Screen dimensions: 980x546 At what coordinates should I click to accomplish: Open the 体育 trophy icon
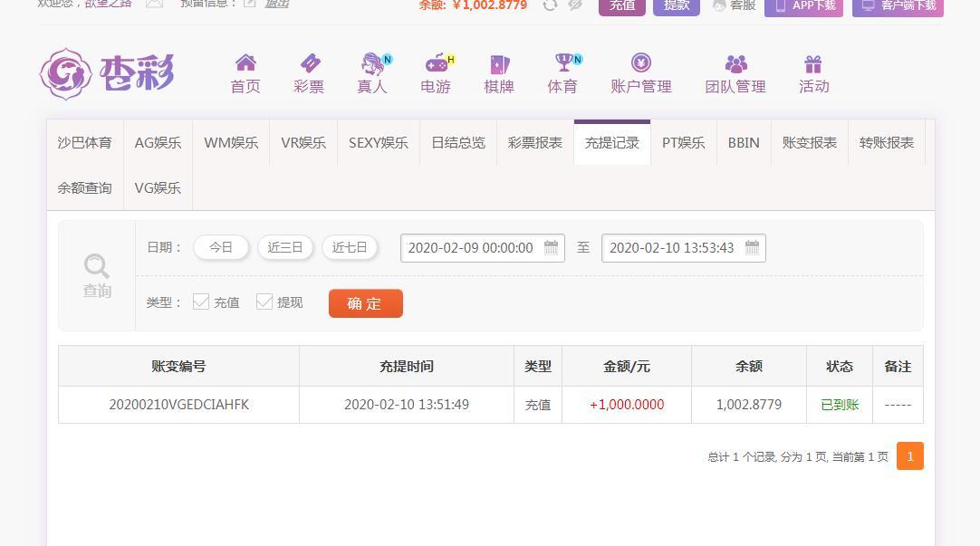coord(564,62)
